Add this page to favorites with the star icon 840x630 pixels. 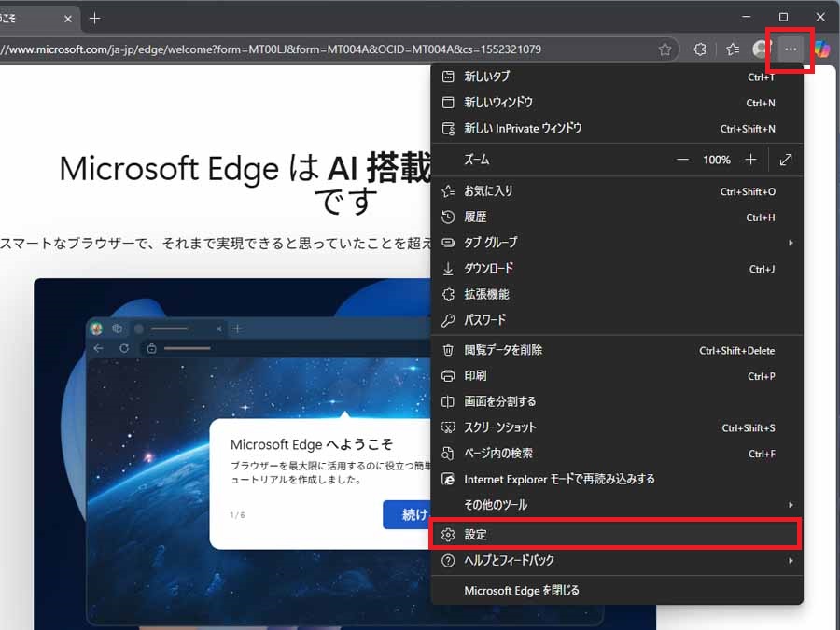pyautogui.click(x=665, y=49)
